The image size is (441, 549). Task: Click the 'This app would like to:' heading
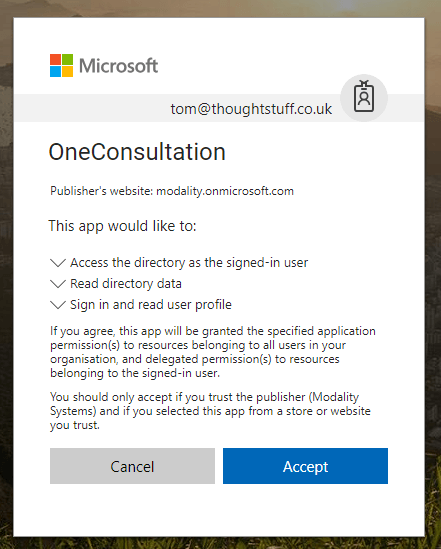click(x=122, y=226)
